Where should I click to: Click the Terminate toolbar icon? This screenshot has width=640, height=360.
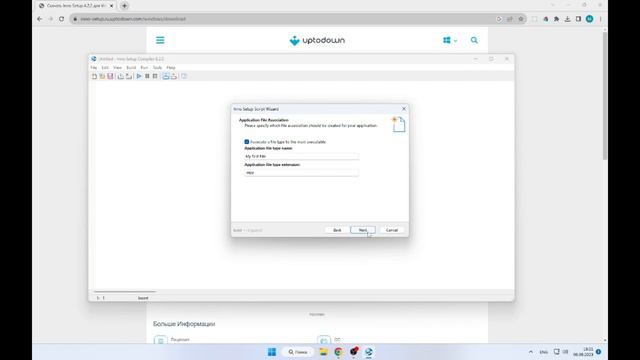coord(155,76)
